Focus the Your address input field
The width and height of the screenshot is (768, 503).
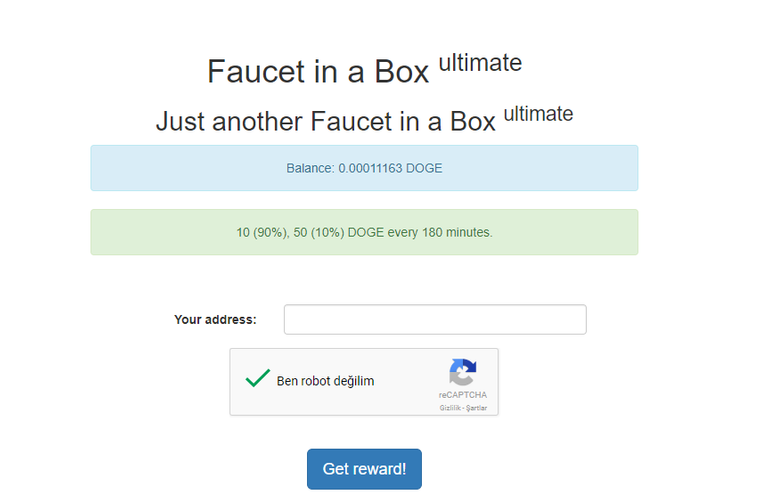(x=435, y=319)
